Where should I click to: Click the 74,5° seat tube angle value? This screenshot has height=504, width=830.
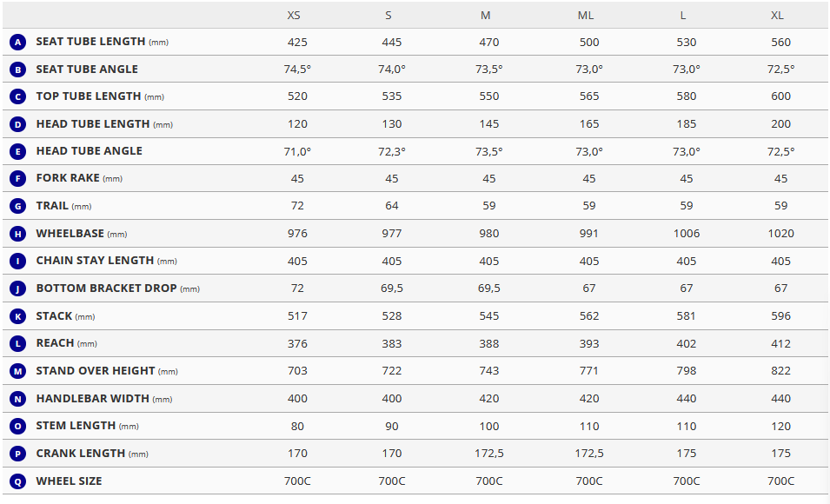click(x=297, y=70)
